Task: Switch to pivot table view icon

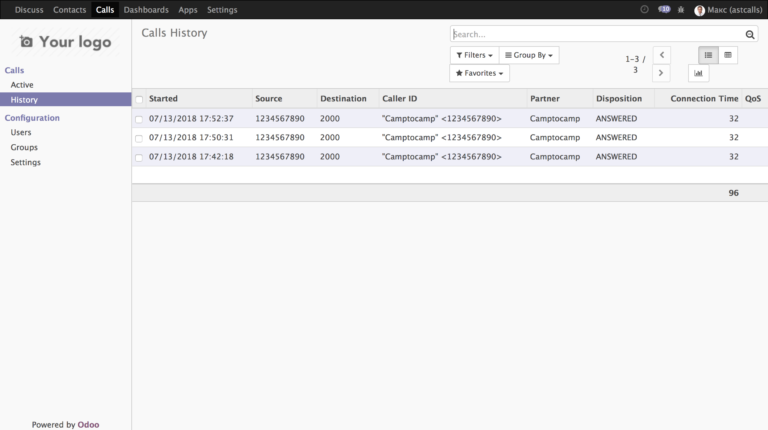Action: (728, 55)
